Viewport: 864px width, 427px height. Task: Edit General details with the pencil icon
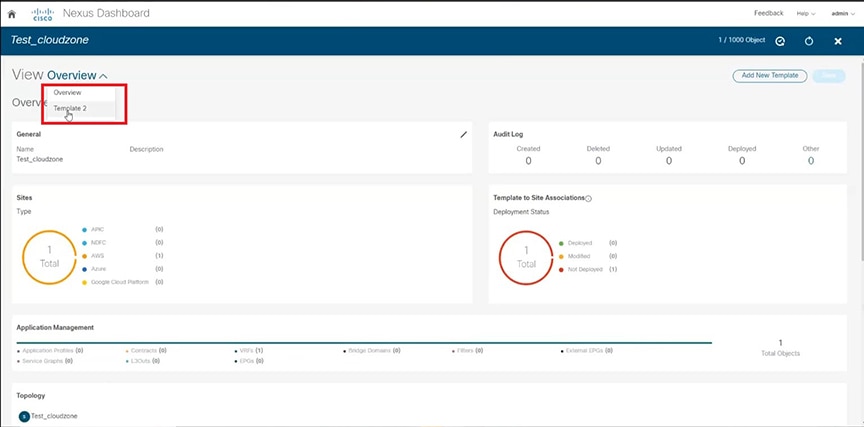coord(463,134)
